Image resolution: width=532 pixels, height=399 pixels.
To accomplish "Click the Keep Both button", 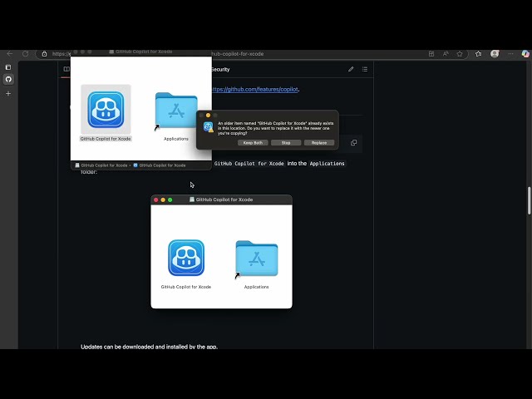I will point(253,143).
